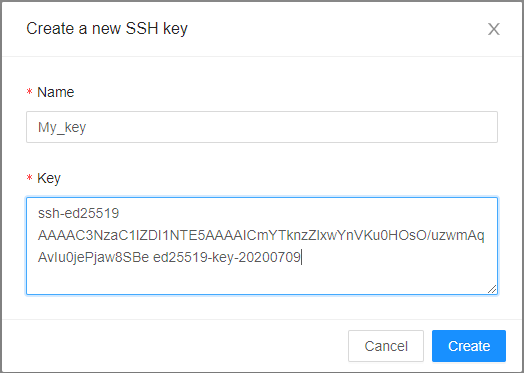524x373 pixels.
Task: Click the red asterisk beside Name
Action: [x=29, y=92]
